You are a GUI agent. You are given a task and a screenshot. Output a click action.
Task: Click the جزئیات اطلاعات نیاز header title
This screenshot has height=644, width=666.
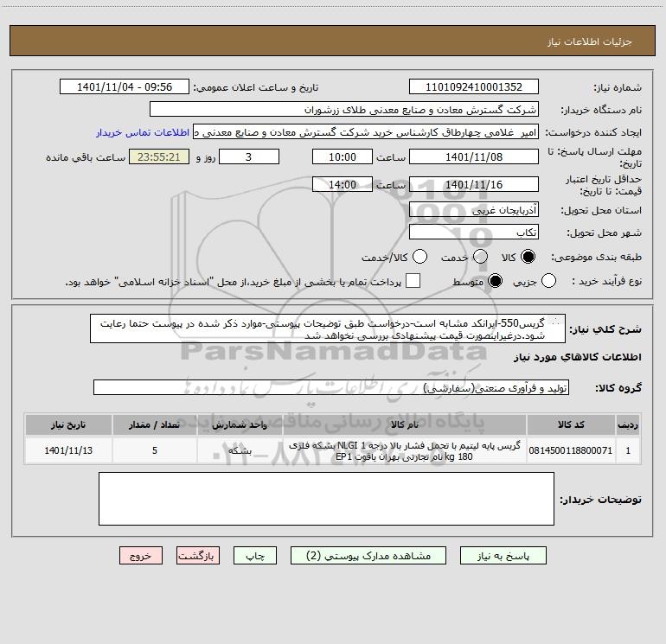[x=590, y=41]
